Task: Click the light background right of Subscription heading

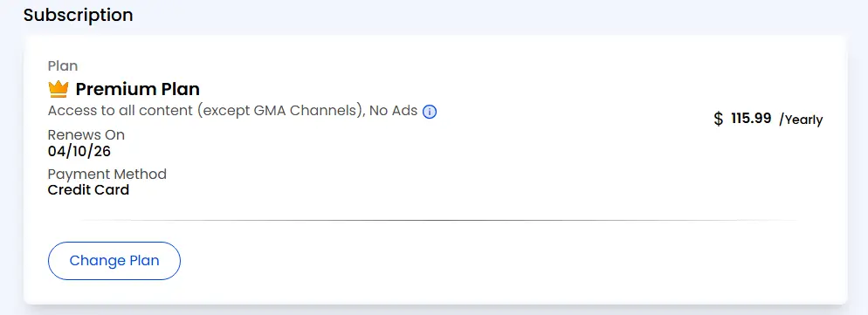Action: point(499,15)
